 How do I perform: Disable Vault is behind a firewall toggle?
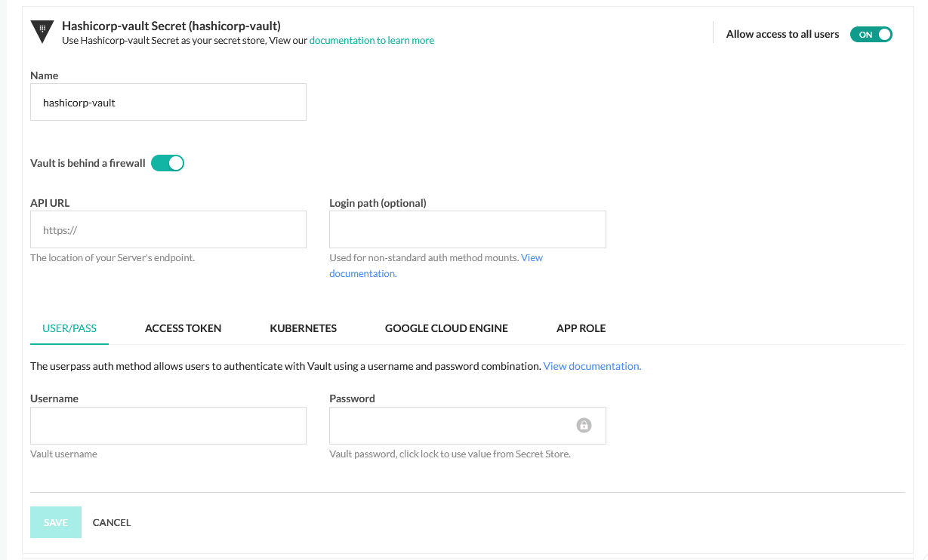tap(168, 163)
